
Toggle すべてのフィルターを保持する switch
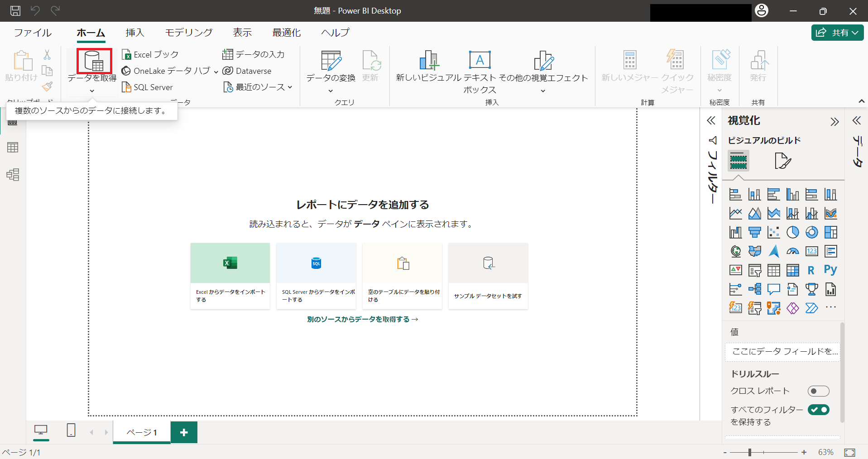pyautogui.click(x=818, y=410)
